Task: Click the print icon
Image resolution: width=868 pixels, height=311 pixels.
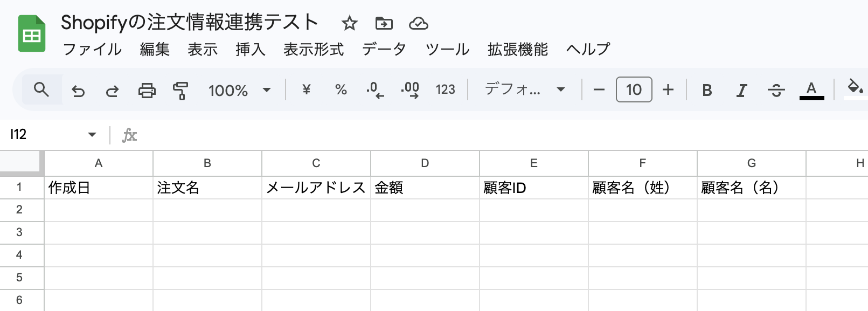Action: click(x=147, y=90)
